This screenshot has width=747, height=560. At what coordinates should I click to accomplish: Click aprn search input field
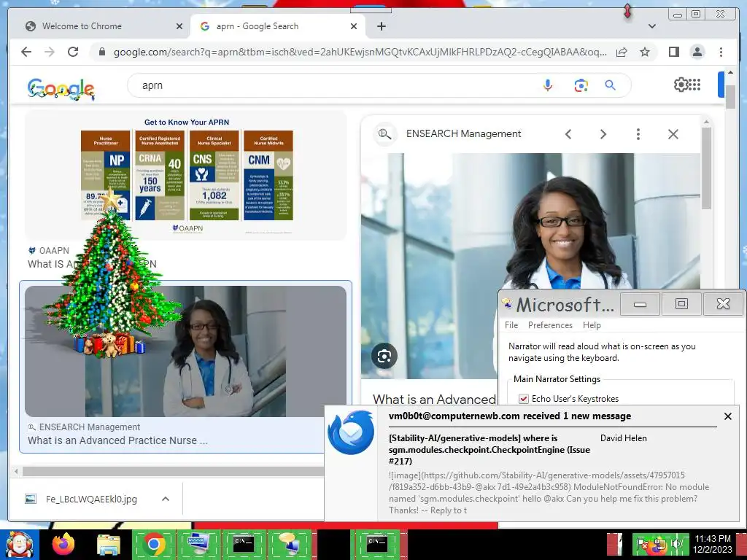click(x=333, y=85)
